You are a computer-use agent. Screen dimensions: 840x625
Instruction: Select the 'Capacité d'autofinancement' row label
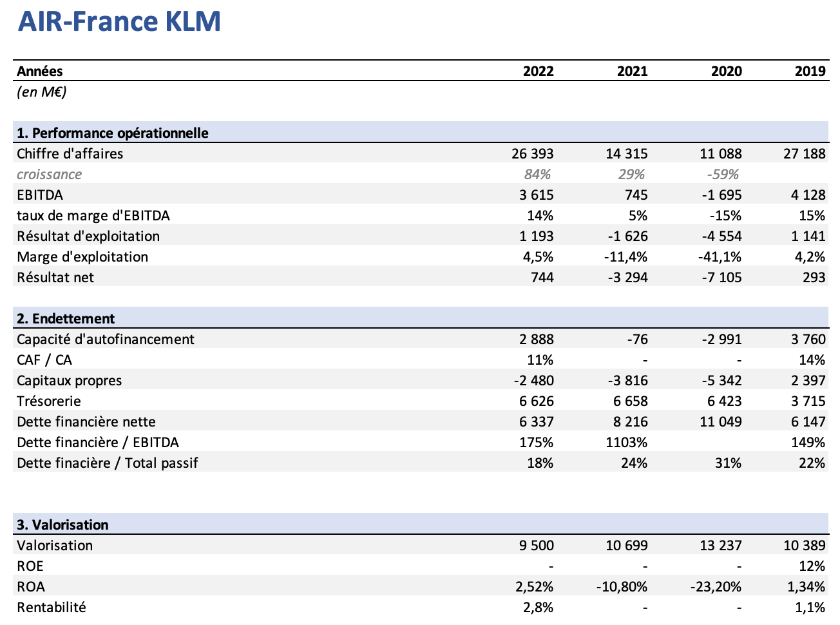click(106, 339)
